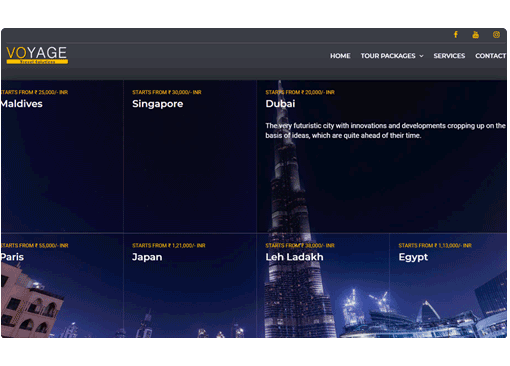Open the Japan package title
Viewport: 510px width, 366px height.
(147, 257)
